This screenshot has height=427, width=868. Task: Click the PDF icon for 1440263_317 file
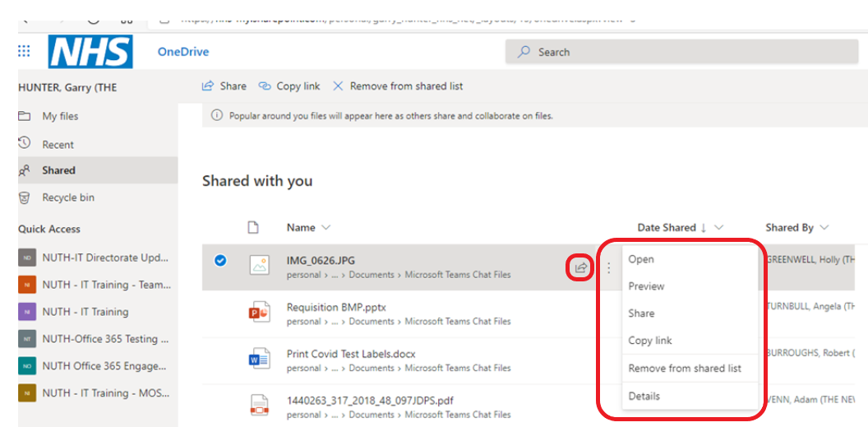pyautogui.click(x=259, y=406)
